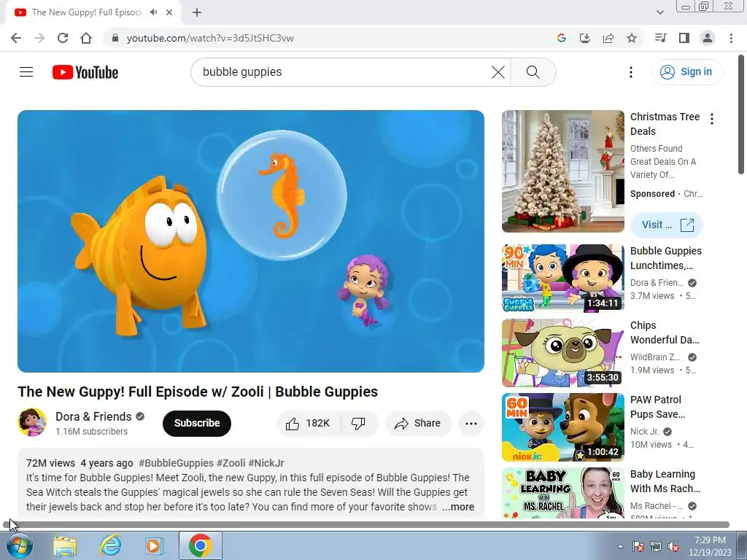747x560 pixels.
Task: Dislike the video with thumbs down
Action: pos(358,424)
